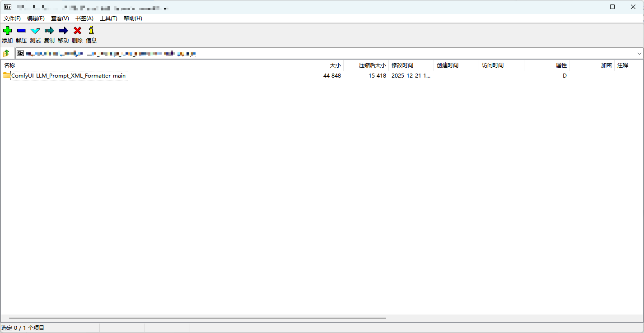Open the 编辑(E) menu
Image resolution: width=644 pixels, height=333 pixels.
[x=36, y=18]
